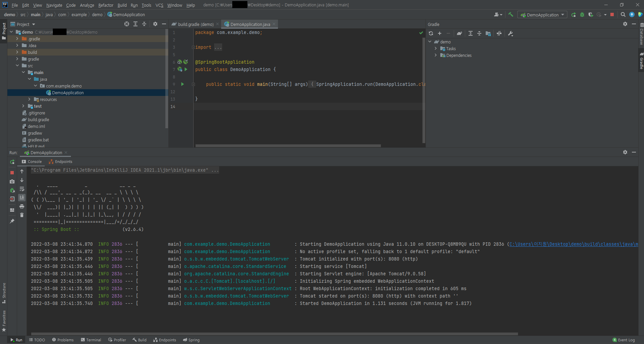Open the Analyze menu

tap(87, 5)
